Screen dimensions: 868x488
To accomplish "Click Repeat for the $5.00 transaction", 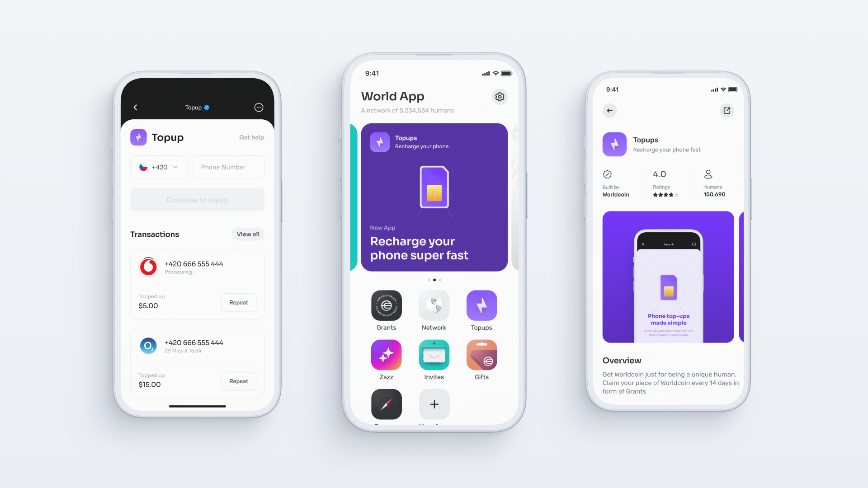I will coord(238,301).
